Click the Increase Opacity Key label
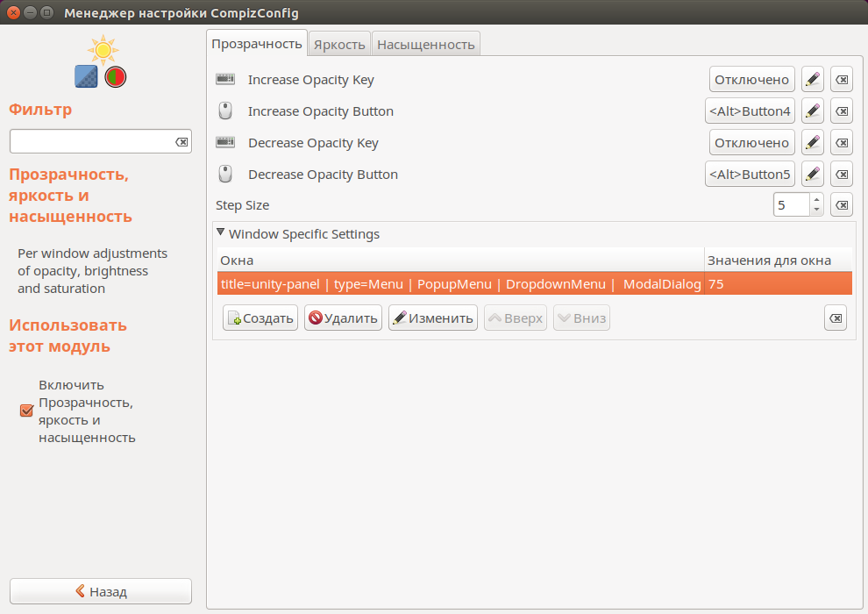 [x=311, y=80]
